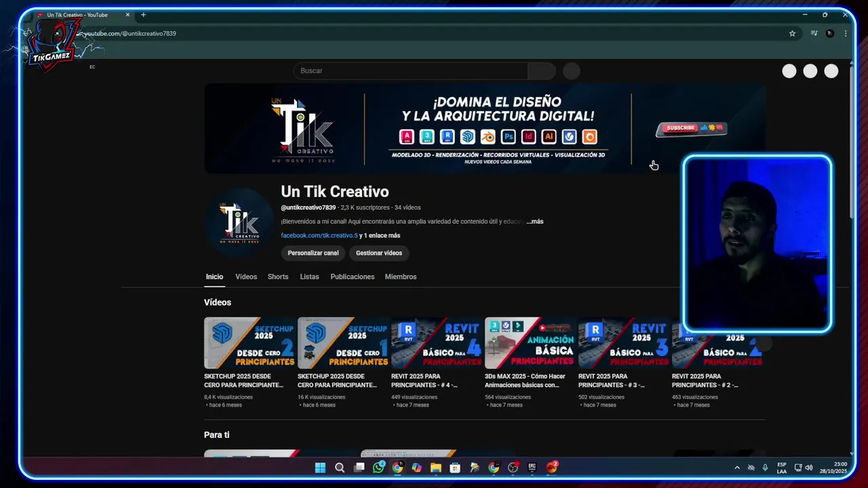
Task: Open the SketchUp 2025 Desde Cero 1 thumbnail
Action: click(x=344, y=343)
